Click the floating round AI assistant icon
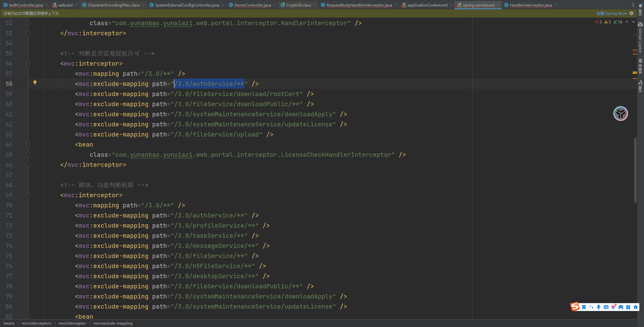The image size is (644, 327). click(x=620, y=114)
